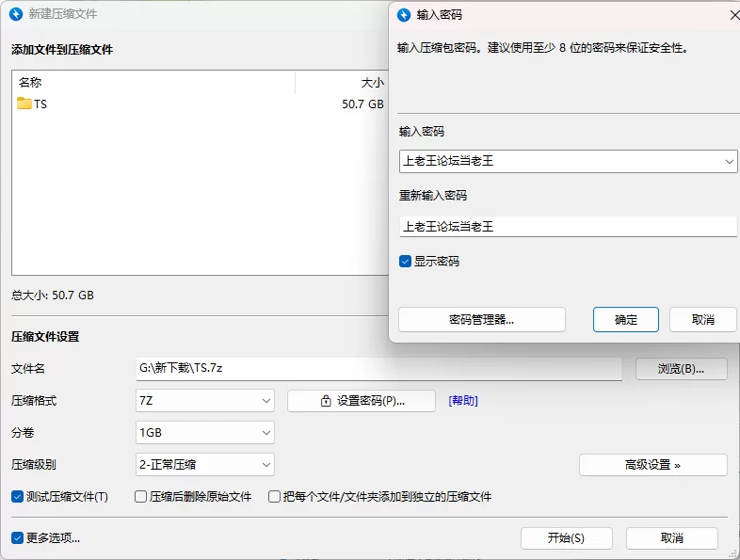The height and width of the screenshot is (560, 740).
Task: Click the Browse button for file name
Action: tap(682, 368)
